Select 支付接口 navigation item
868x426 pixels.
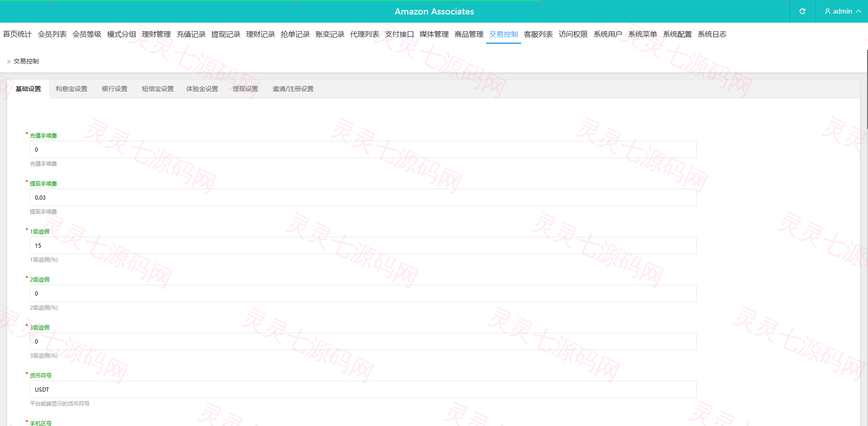(399, 34)
